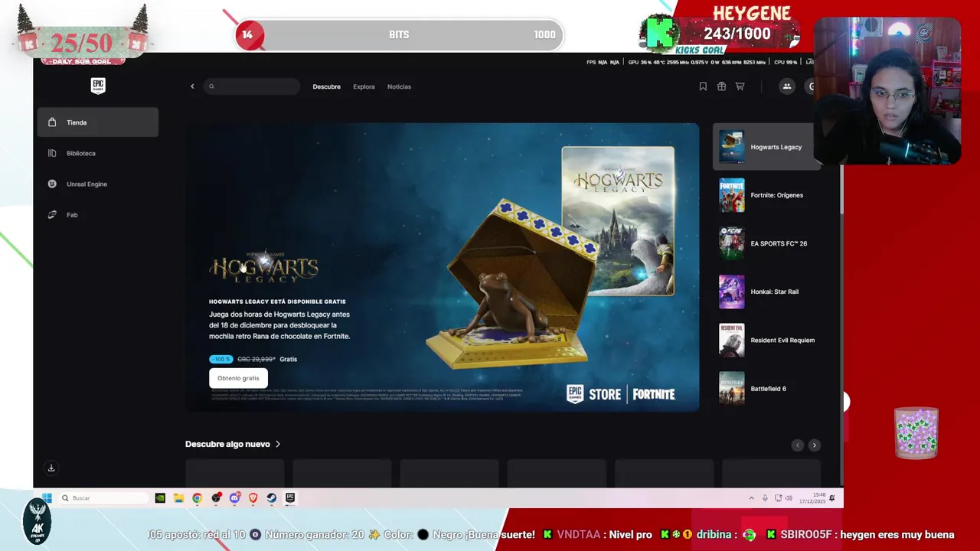Screen dimensions: 980x551
Task: Open the notifications bell in the tray
Action: (831, 498)
